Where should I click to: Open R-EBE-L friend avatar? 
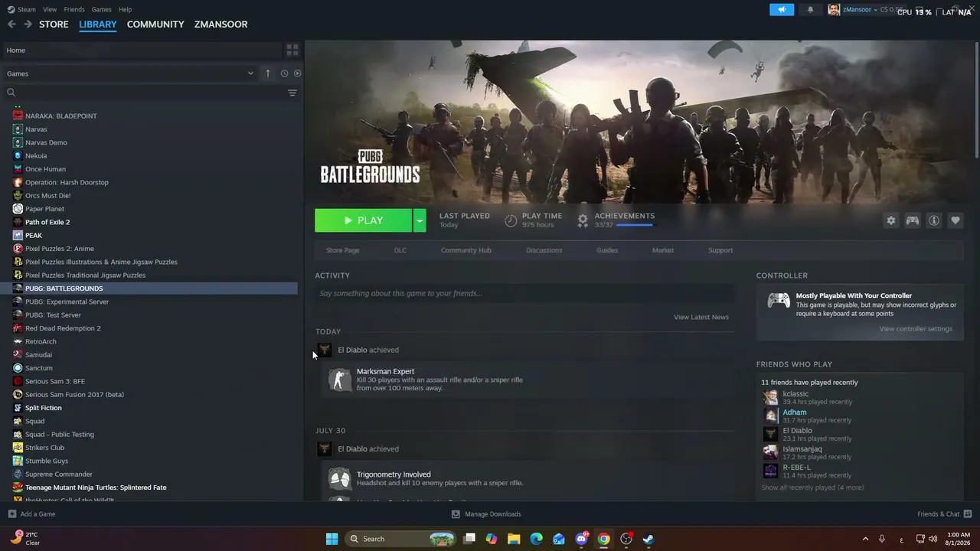coord(770,471)
